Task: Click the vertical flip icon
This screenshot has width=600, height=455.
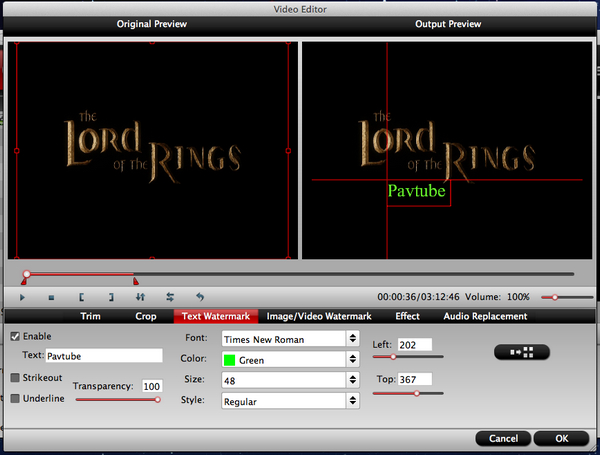Action: point(140,297)
